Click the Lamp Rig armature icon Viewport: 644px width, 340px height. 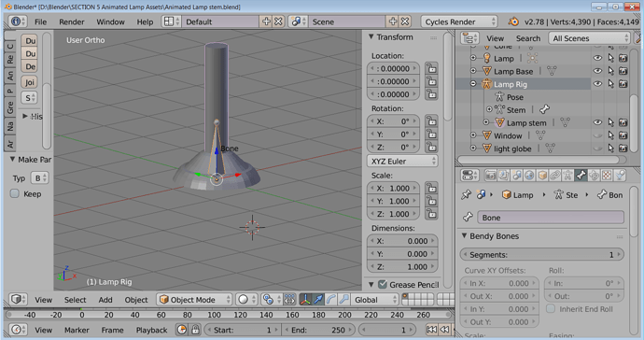tap(486, 84)
